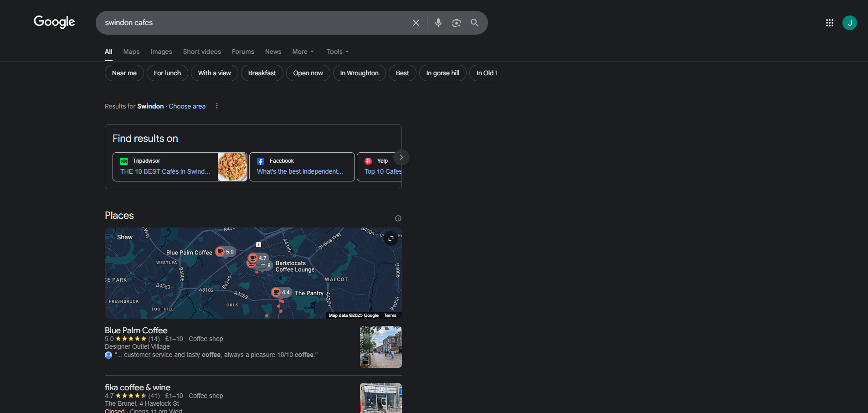Image resolution: width=868 pixels, height=413 pixels.
Task: Click the magnifier search button
Action: pos(474,23)
